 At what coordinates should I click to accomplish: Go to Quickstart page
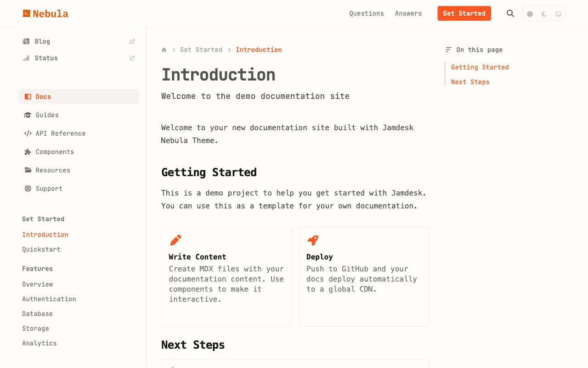click(x=41, y=249)
